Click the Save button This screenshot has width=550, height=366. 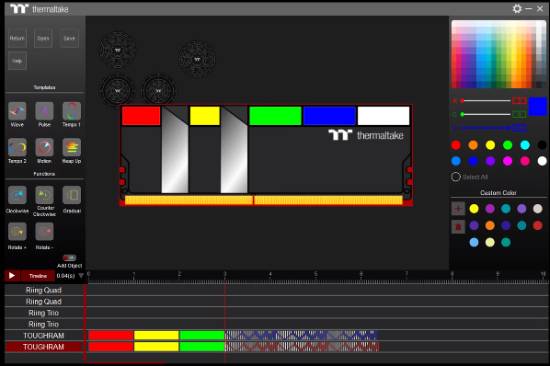pos(69,38)
